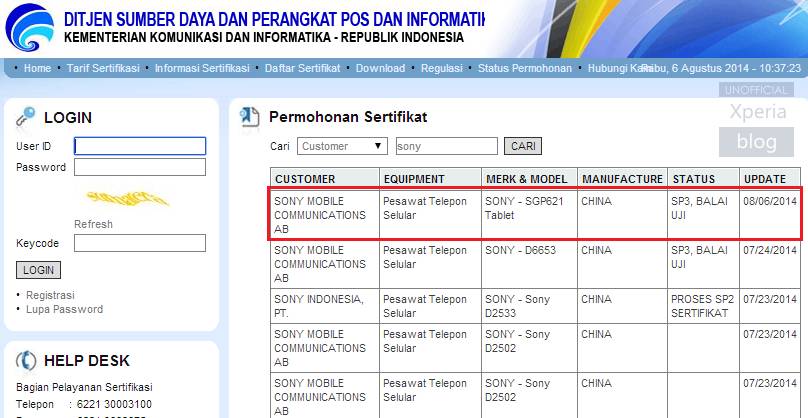Click the LOGIN submit button
Image resolution: width=808 pixels, height=418 pixels.
pyautogui.click(x=38, y=270)
